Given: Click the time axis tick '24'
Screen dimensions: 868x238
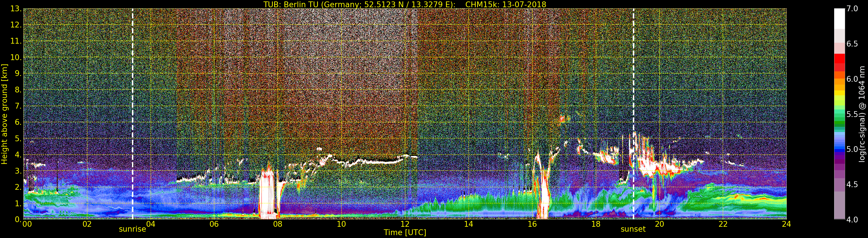Looking at the screenshot, I should point(786,224).
